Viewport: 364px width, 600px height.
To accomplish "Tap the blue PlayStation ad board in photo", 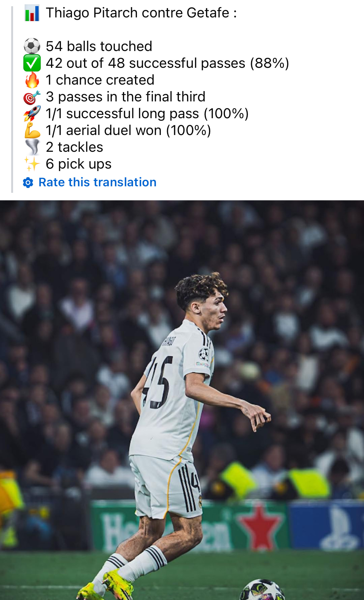I will [x=327, y=526].
